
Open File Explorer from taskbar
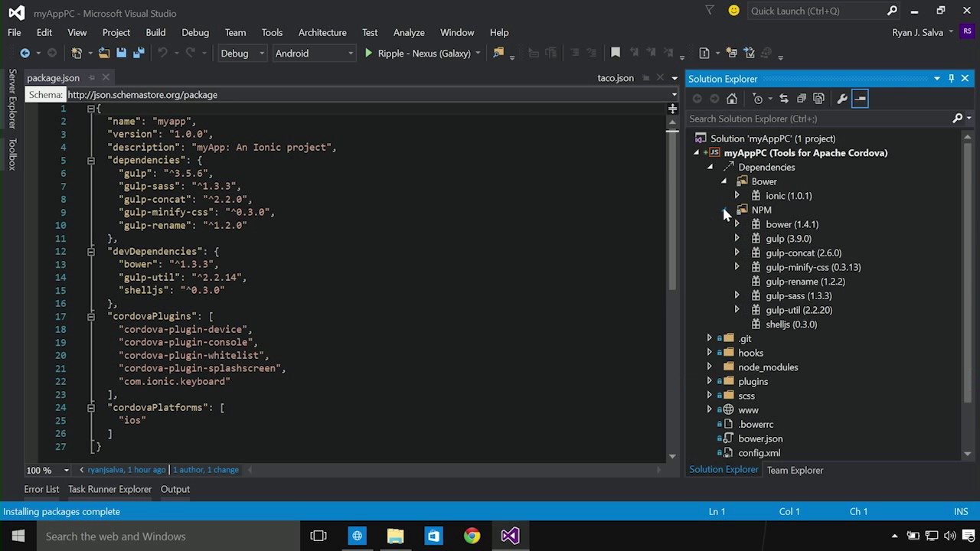click(395, 536)
